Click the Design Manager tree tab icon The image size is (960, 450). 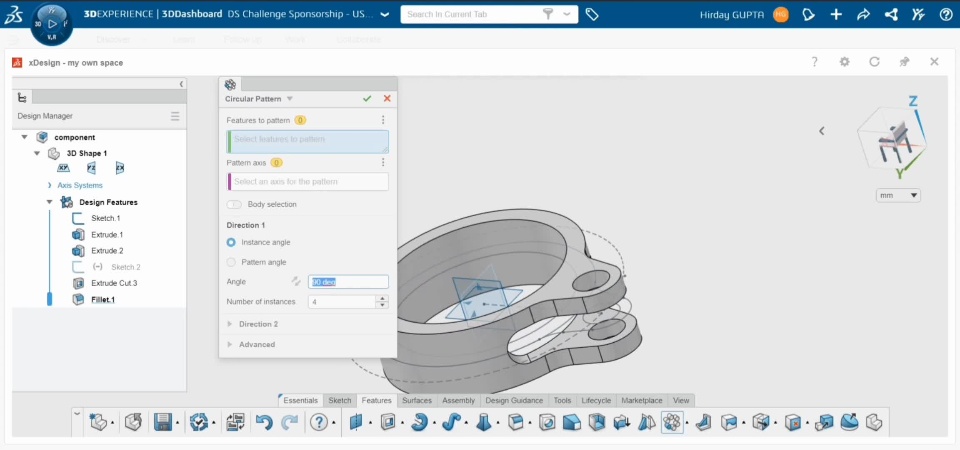[22, 97]
